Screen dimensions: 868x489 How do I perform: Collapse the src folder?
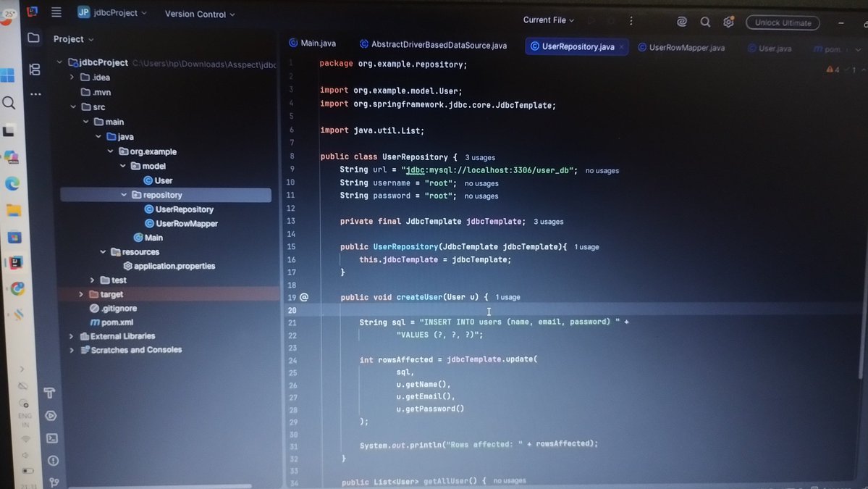point(73,106)
